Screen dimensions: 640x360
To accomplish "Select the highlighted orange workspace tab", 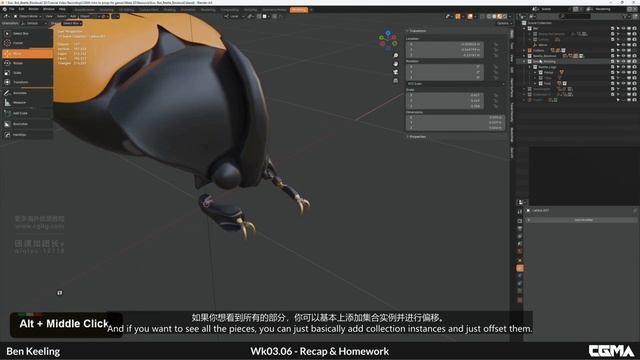I will click(x=299, y=9).
